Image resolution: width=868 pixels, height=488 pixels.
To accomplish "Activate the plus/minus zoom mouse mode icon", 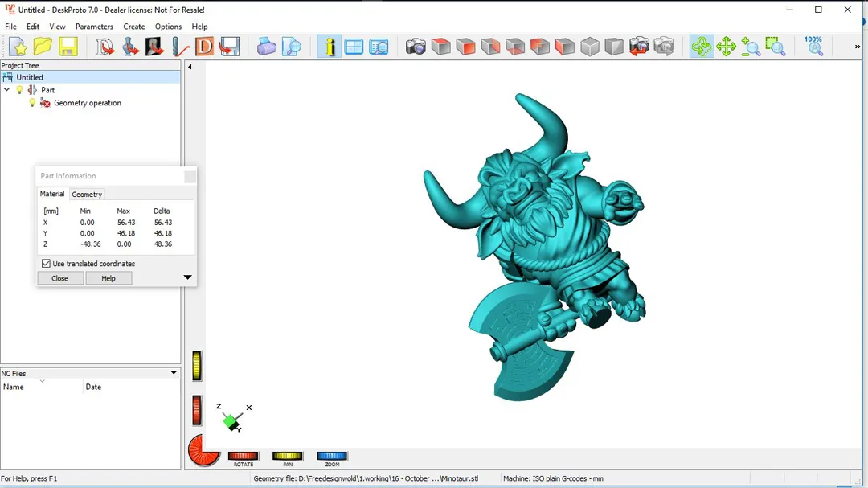I will (751, 47).
